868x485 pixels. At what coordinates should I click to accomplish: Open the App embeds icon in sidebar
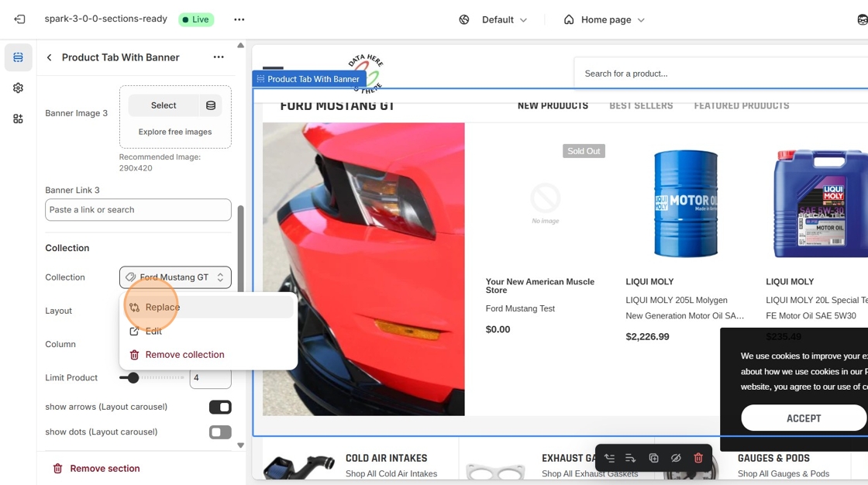(19, 119)
